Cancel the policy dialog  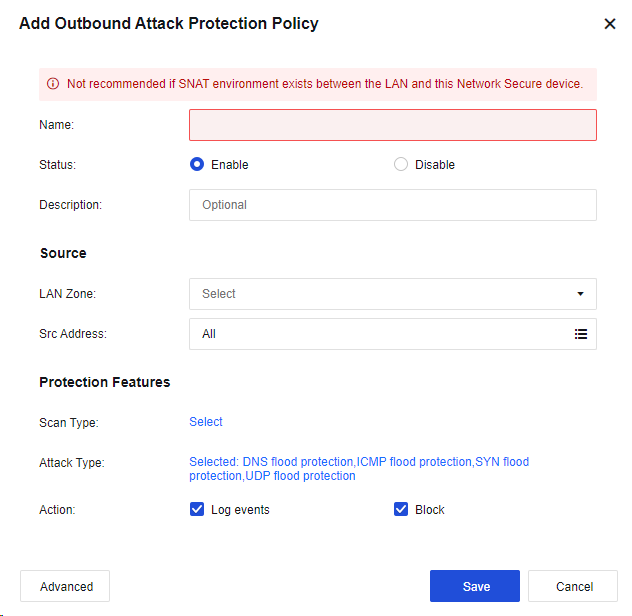coord(573,587)
